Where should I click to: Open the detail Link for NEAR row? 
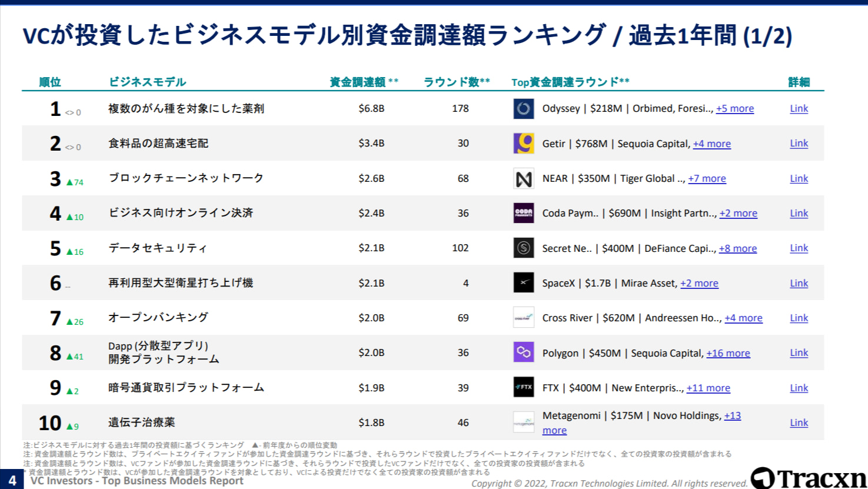click(x=799, y=179)
